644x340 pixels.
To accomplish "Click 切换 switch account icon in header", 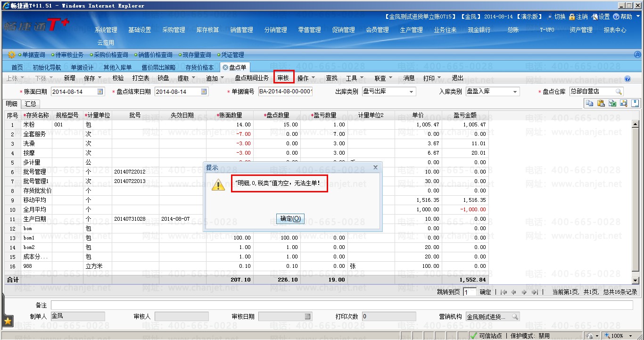I will 550,17.
